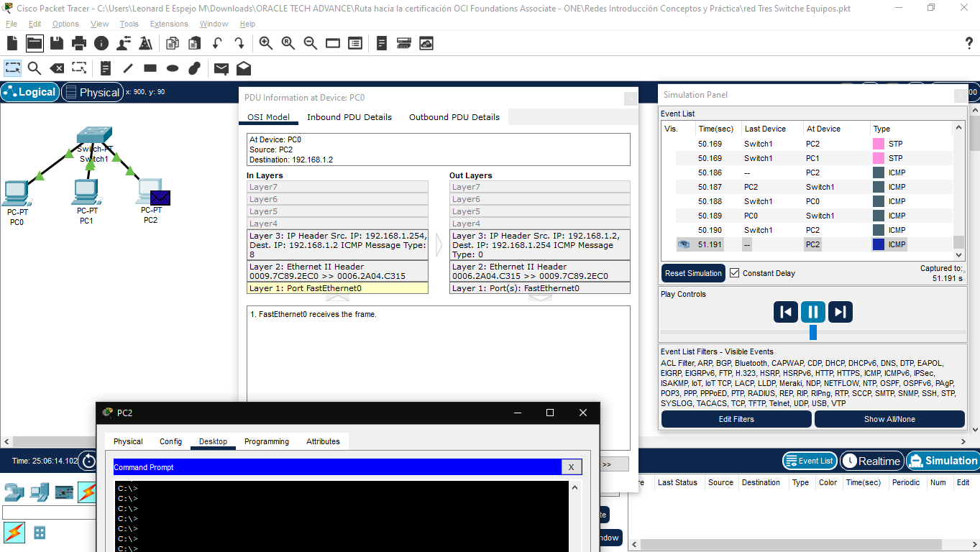Select Switch1 device on the canvas
The image size is (980, 552).
click(93, 137)
